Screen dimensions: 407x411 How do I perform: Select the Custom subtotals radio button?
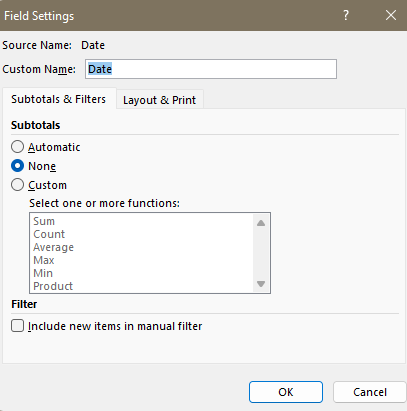click(x=17, y=185)
